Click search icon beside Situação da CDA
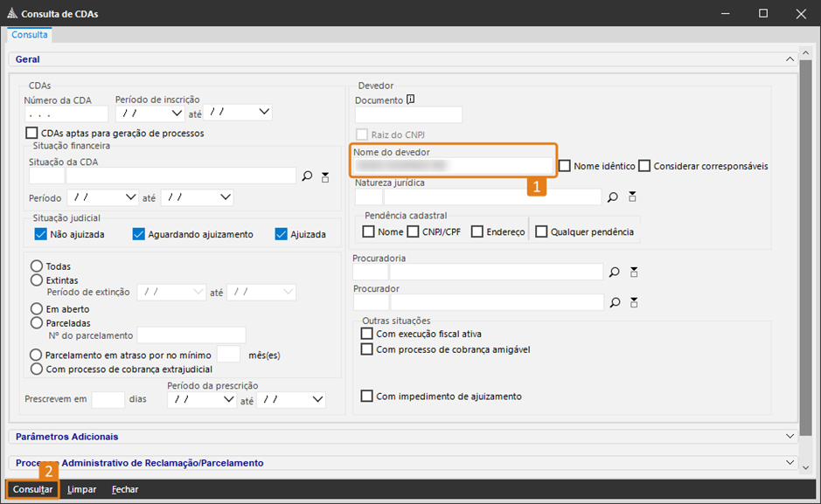The image size is (821, 504). coord(307,176)
